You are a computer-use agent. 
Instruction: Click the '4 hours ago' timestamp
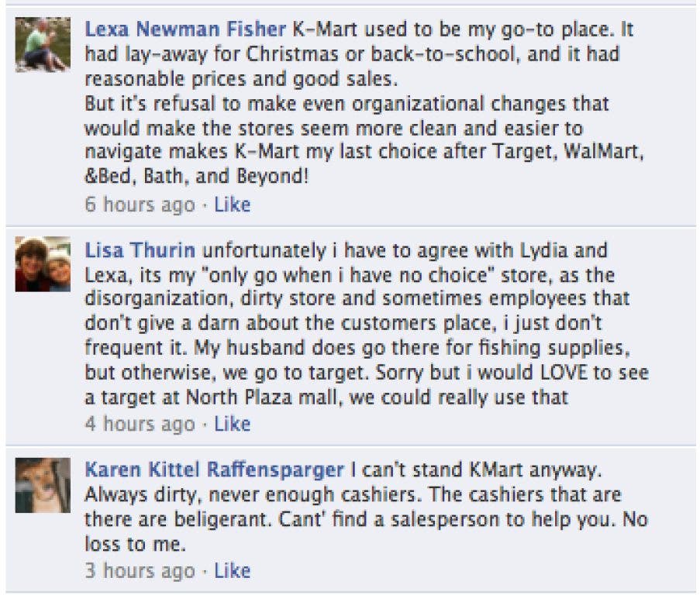click(x=139, y=424)
